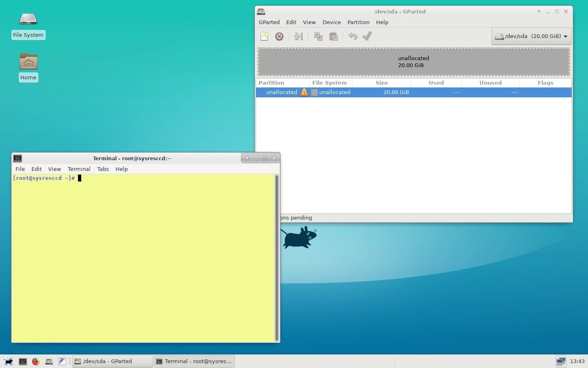Bring the Terminal window to front via taskbar

(194, 361)
